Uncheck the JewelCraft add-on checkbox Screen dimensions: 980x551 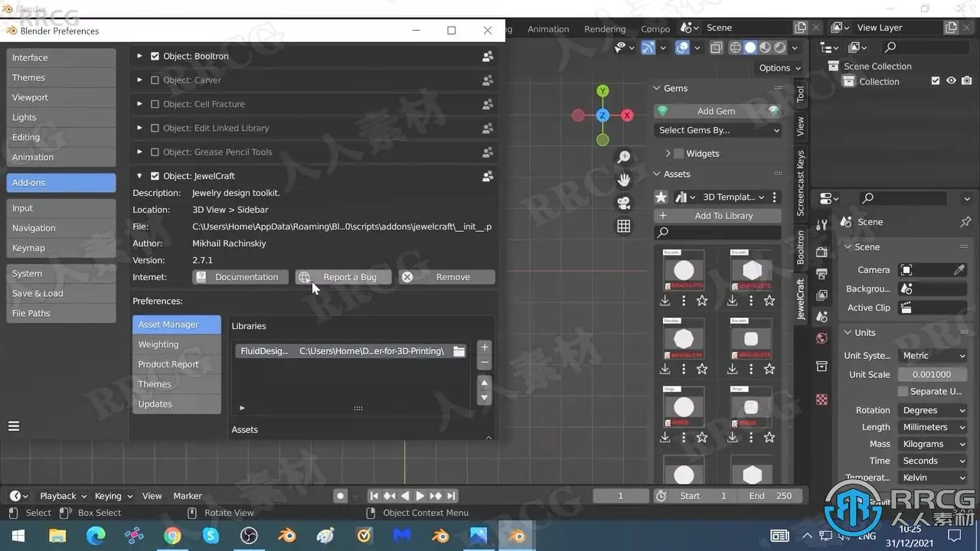pos(155,176)
